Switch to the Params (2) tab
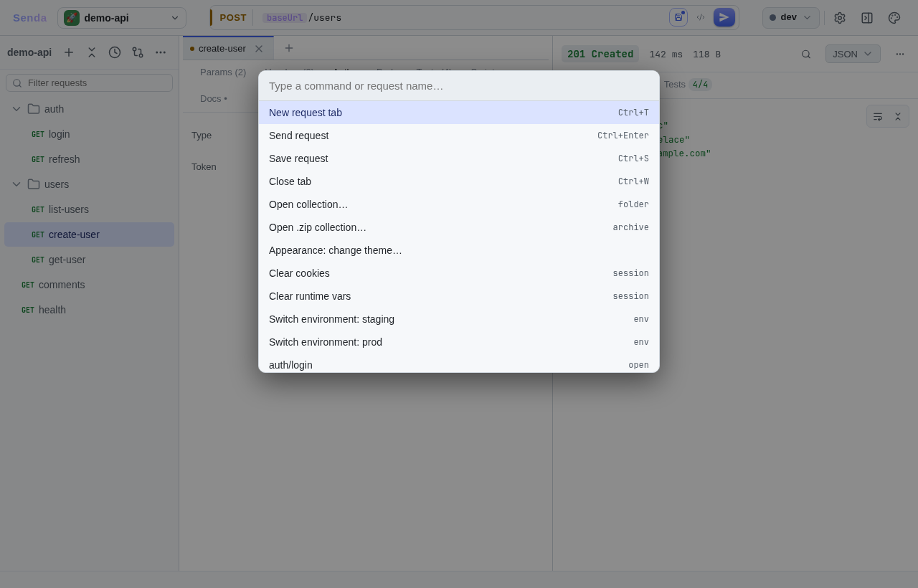The height and width of the screenshot is (588, 918). point(223,72)
